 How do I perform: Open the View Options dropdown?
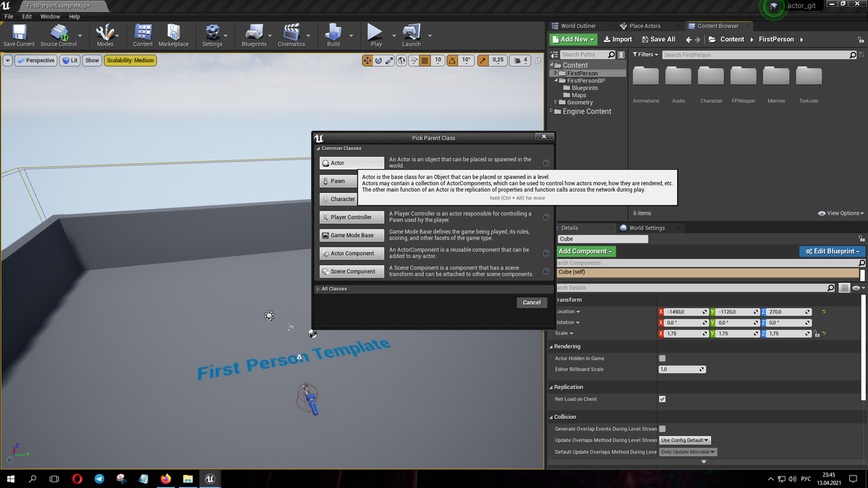pyautogui.click(x=841, y=213)
